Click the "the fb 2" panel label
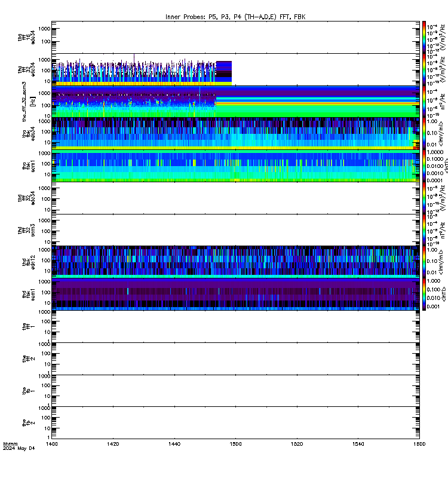Screen dimensions: 448x478 pyautogui.click(x=29, y=423)
